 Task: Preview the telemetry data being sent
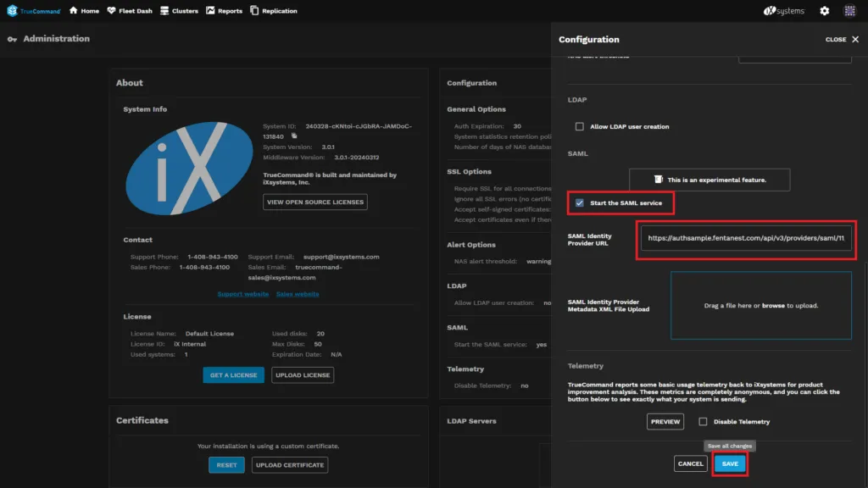(x=665, y=421)
